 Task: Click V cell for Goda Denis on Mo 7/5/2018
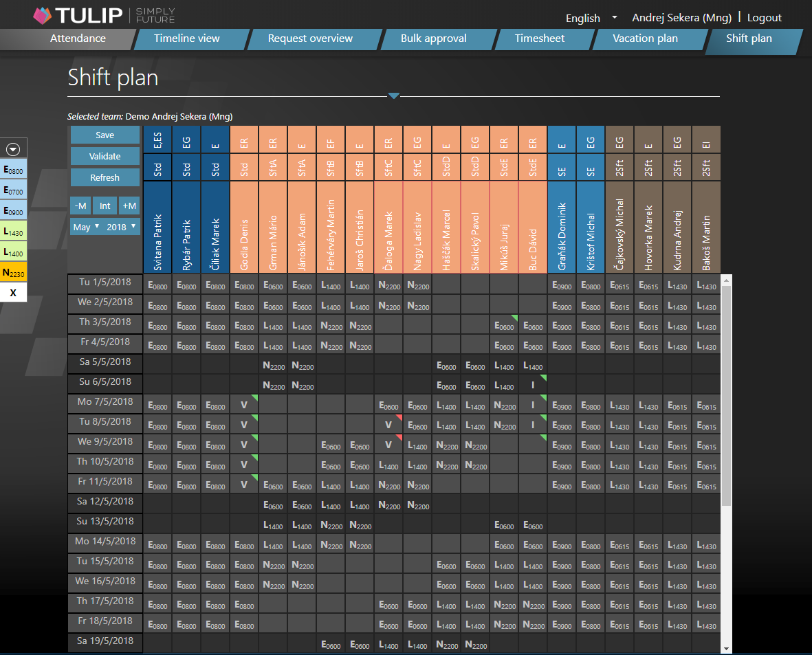[x=245, y=404]
